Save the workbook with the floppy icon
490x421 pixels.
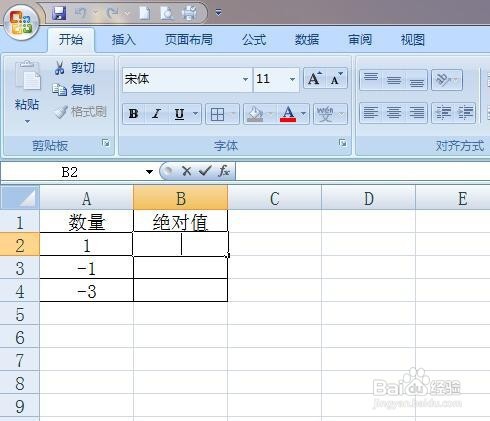tap(59, 13)
